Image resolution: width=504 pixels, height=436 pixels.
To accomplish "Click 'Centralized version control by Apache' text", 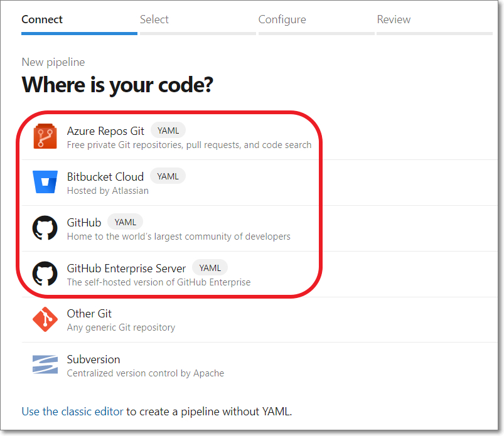I will (x=145, y=373).
